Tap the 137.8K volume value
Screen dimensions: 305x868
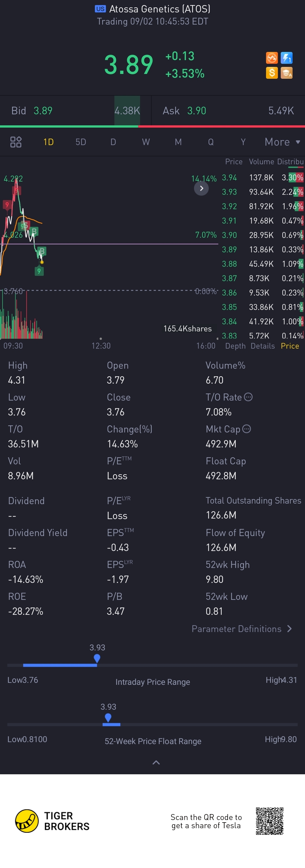261,178
